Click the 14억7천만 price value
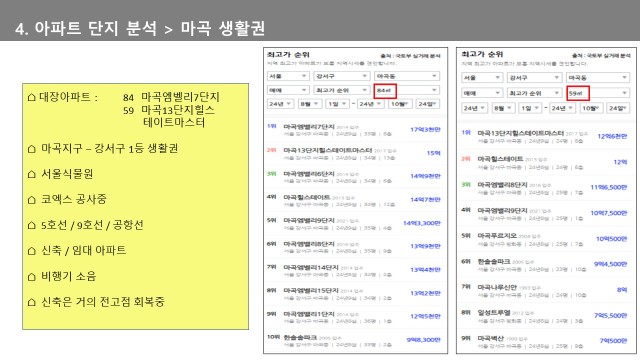The width and height of the screenshot is (640, 360). click(x=425, y=200)
